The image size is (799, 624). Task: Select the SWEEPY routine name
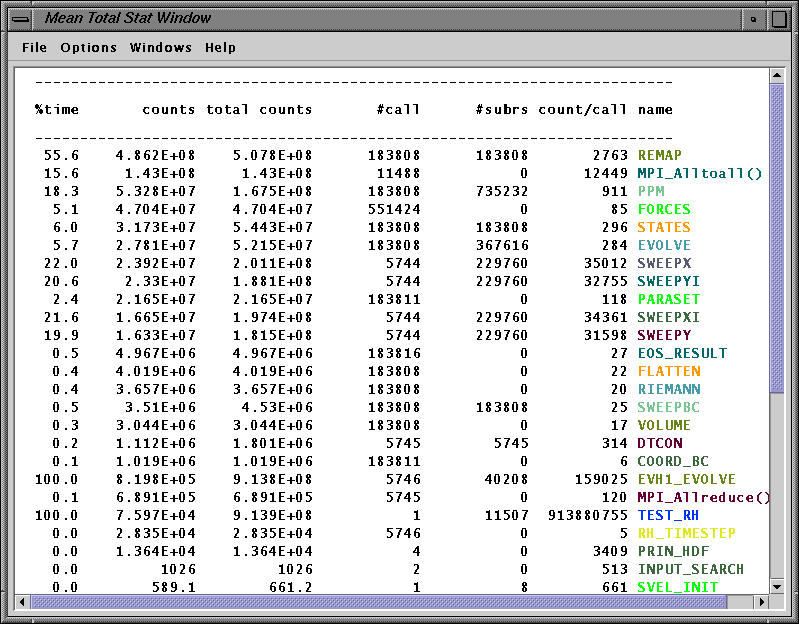(x=664, y=335)
